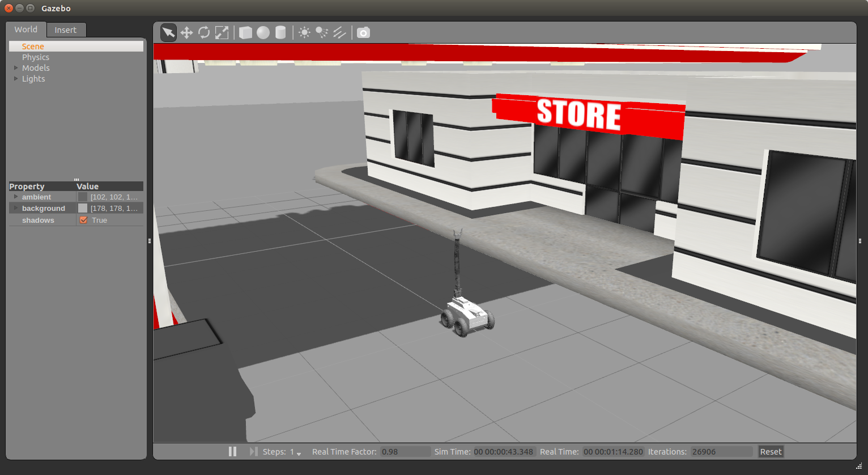Add a spot light

click(322, 33)
